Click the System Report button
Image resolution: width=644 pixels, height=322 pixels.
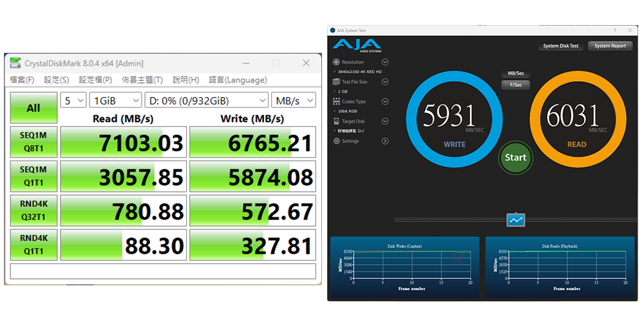(x=610, y=46)
